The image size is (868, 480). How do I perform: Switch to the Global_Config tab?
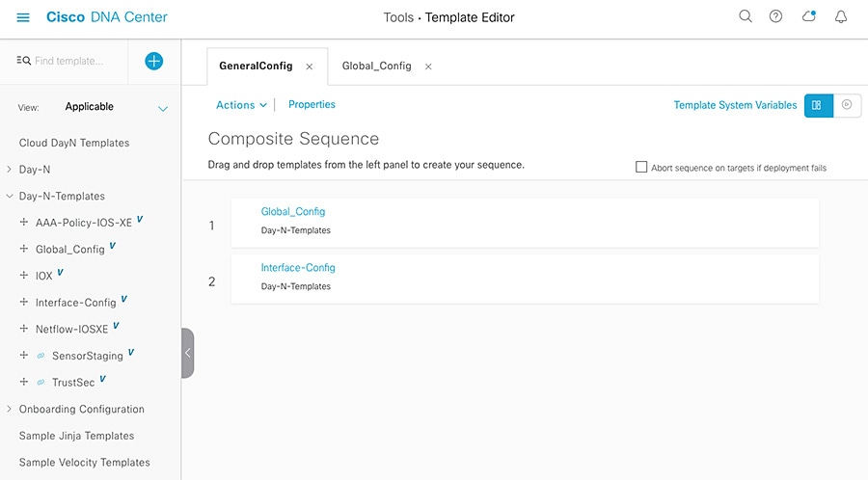[x=376, y=67]
